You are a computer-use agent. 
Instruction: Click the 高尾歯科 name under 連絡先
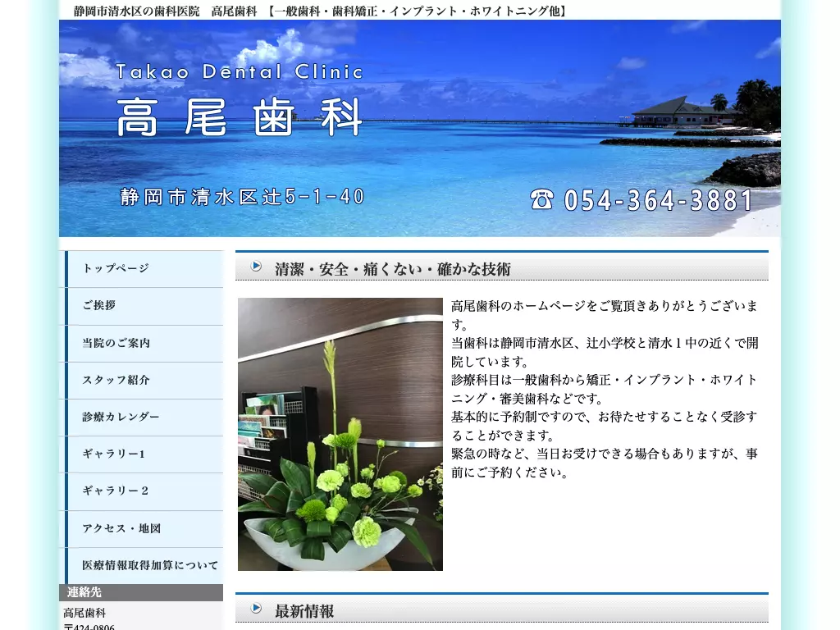pos(84,613)
